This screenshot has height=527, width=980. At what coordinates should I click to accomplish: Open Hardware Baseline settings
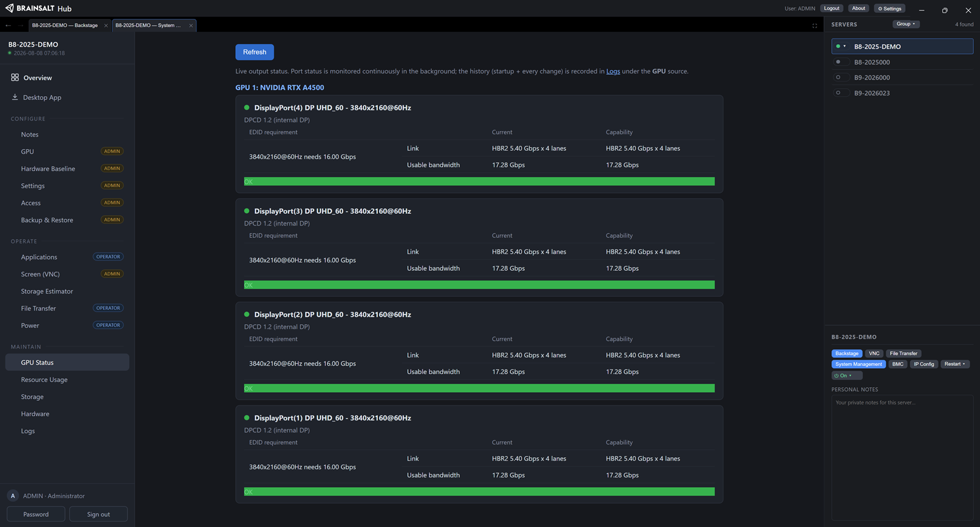tap(67, 169)
